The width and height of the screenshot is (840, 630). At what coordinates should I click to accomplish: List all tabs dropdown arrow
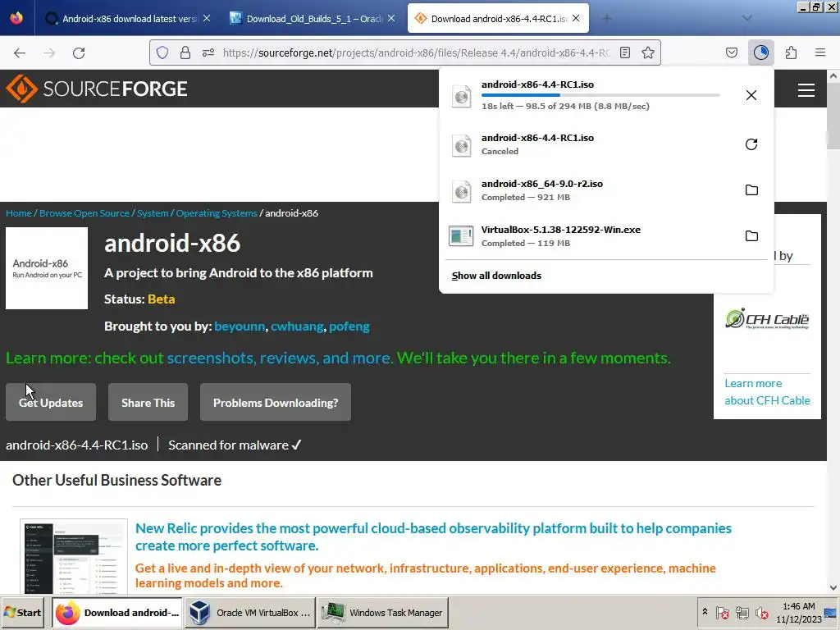(746, 18)
